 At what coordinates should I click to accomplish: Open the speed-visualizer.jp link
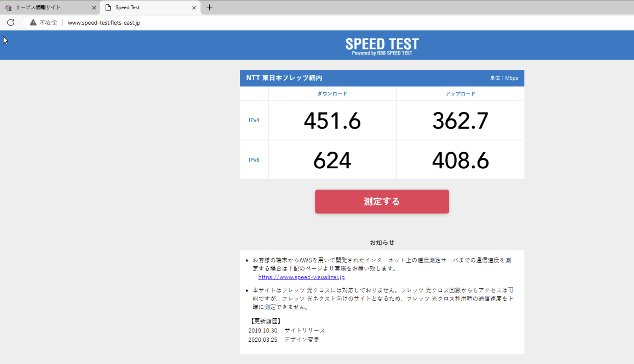click(x=301, y=277)
